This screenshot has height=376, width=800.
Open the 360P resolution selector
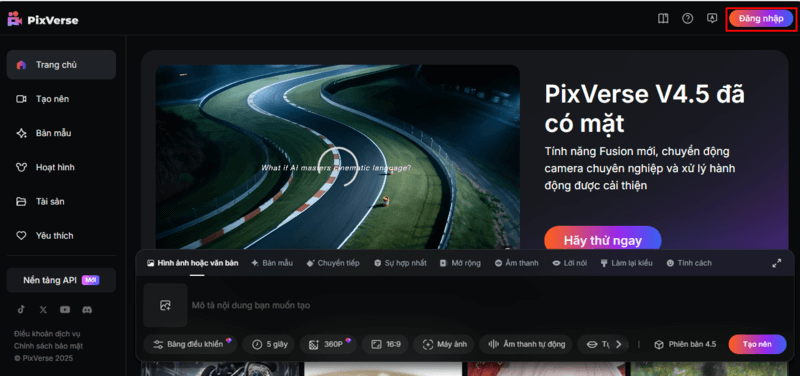[329, 344]
